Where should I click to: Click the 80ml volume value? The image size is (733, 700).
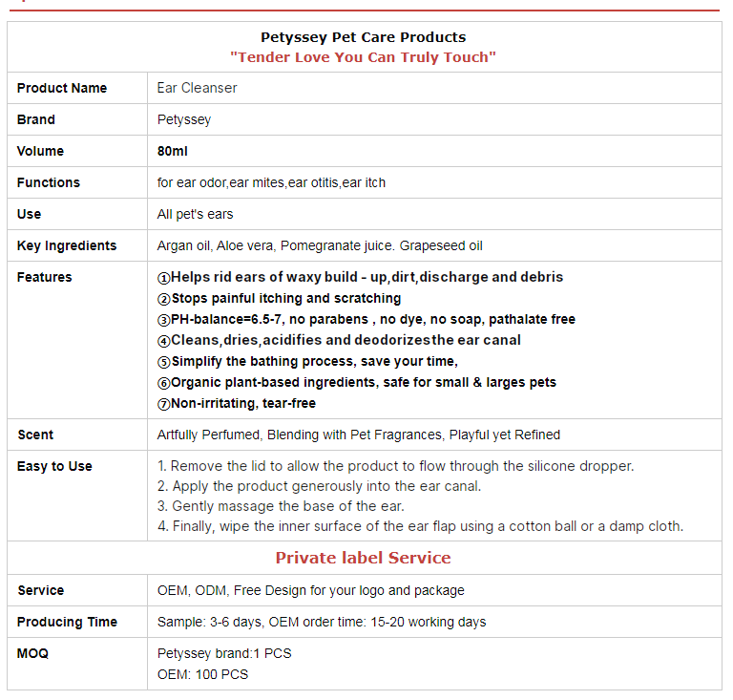pyautogui.click(x=173, y=151)
